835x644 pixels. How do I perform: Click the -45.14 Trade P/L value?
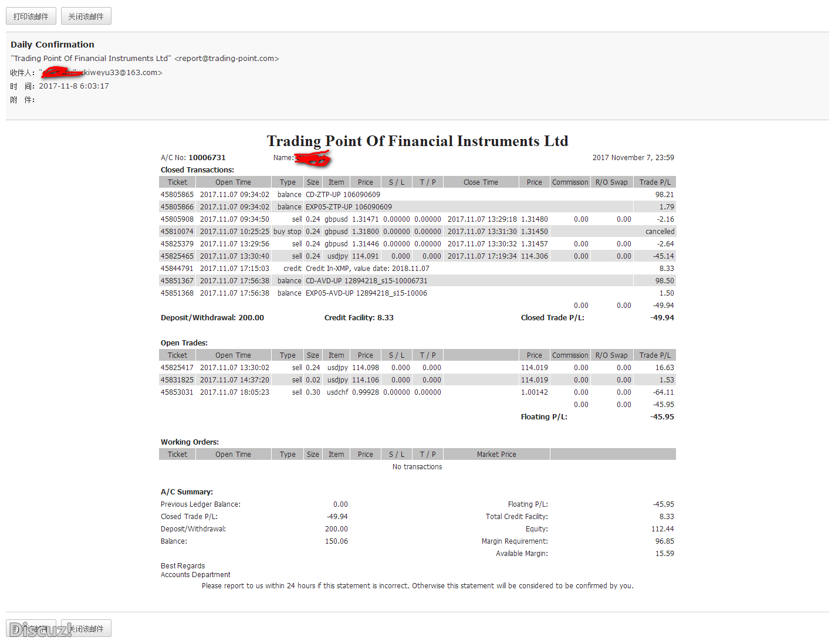point(664,256)
